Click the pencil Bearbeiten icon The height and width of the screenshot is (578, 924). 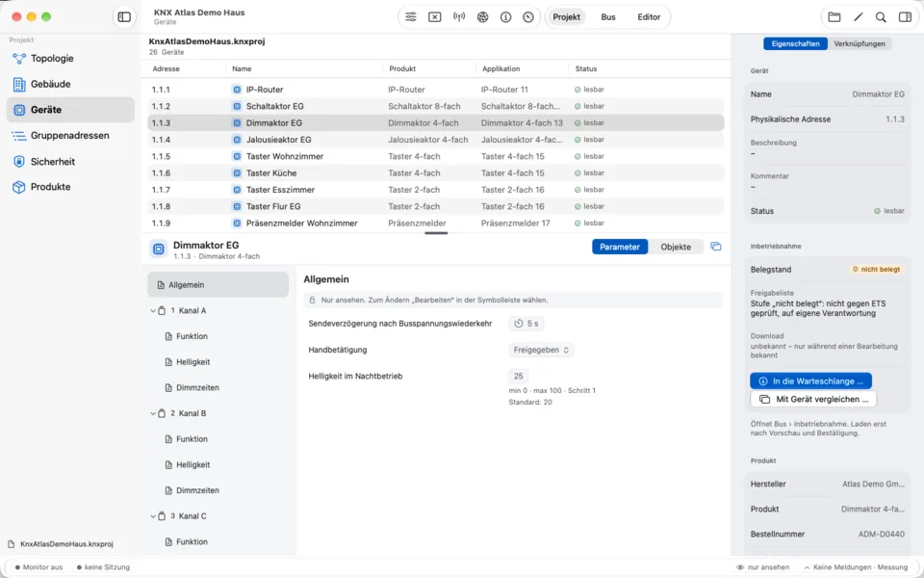(858, 17)
